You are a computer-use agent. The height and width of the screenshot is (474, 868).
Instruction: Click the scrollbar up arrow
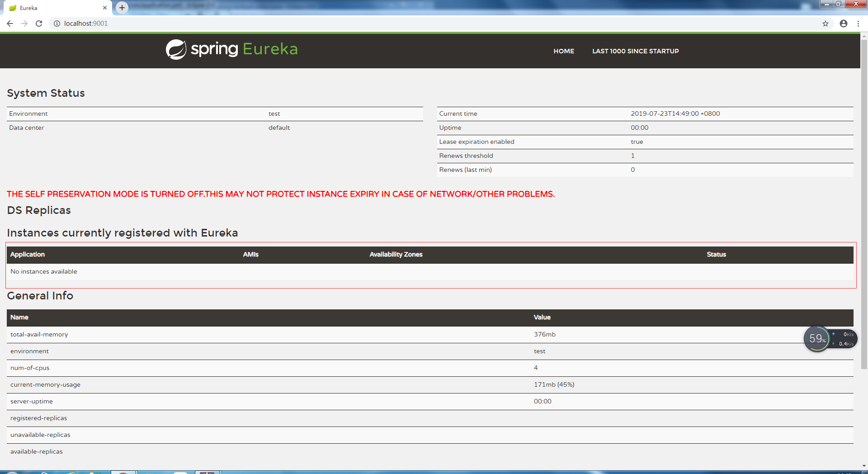(864, 35)
